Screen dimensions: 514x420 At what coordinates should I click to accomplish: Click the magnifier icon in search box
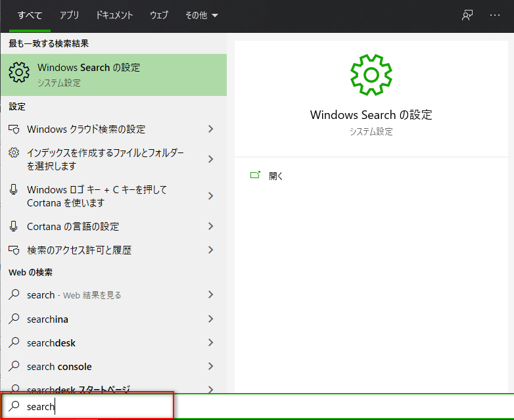pos(14,406)
